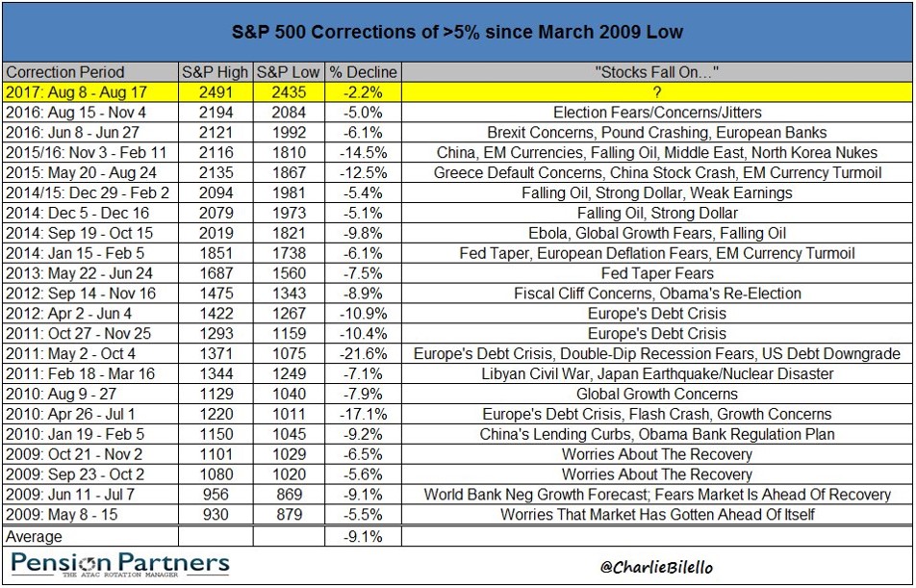Click the -21.6% decline cell
The height and width of the screenshot is (588, 916).
coord(363,354)
